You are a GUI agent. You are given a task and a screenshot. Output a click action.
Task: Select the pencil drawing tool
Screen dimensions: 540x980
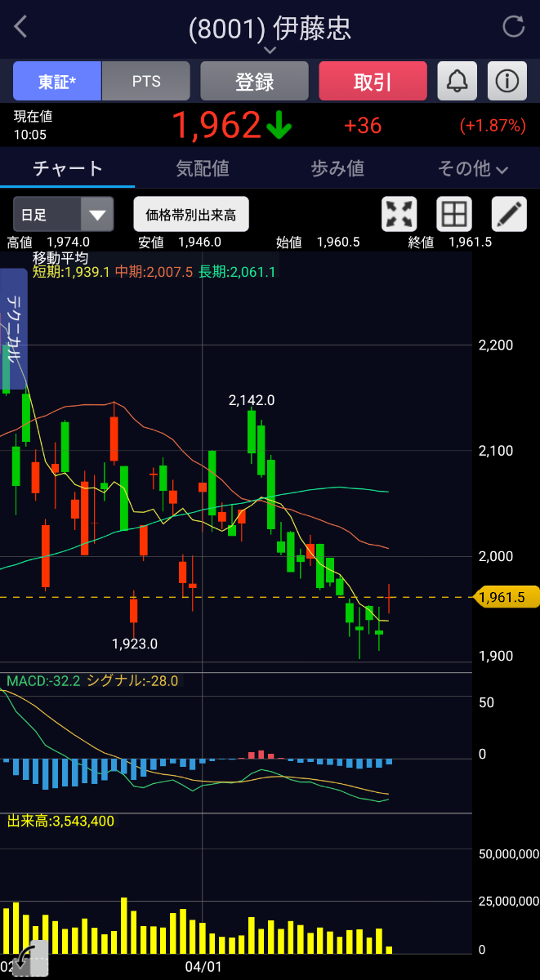tap(508, 215)
